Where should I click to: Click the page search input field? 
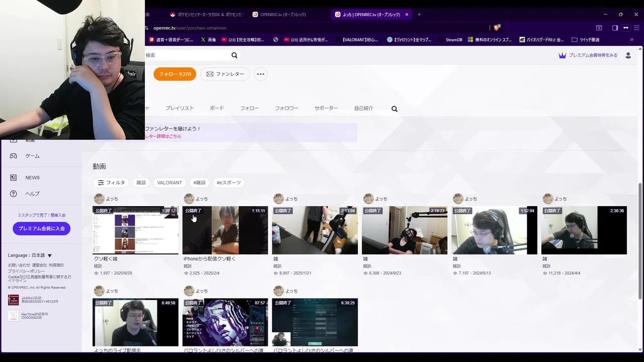(x=186, y=55)
